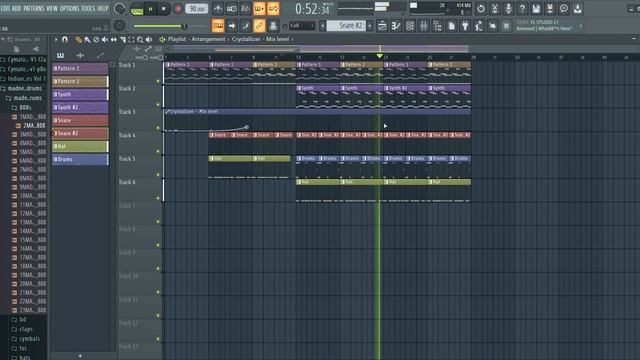
Task: Open the TOOLS menu
Action: click(88, 8)
